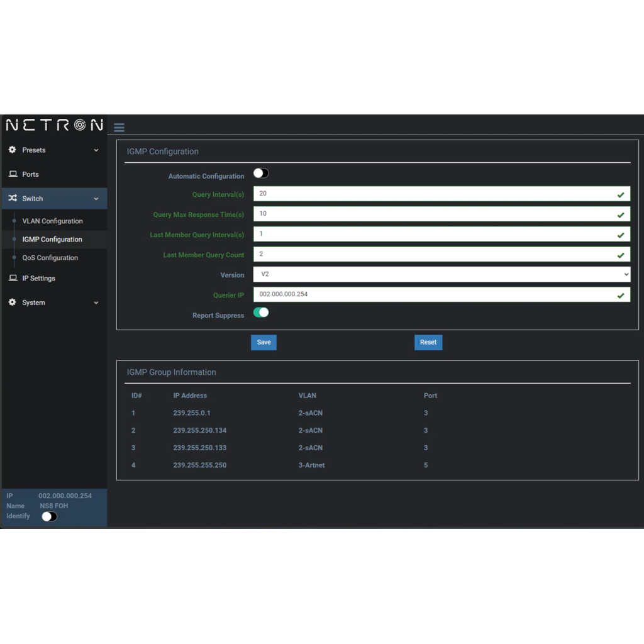Click the NETRON logo
Viewport: 644px width, 644px height.
pos(54,125)
